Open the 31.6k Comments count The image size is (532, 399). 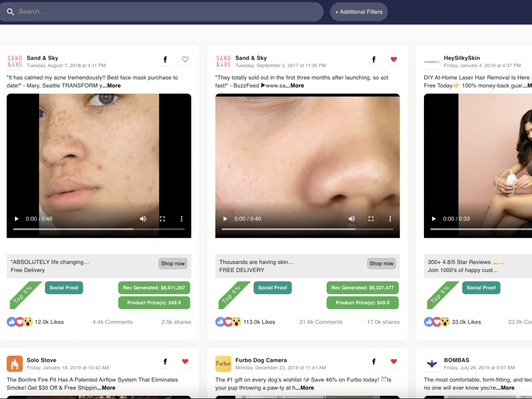321,322
